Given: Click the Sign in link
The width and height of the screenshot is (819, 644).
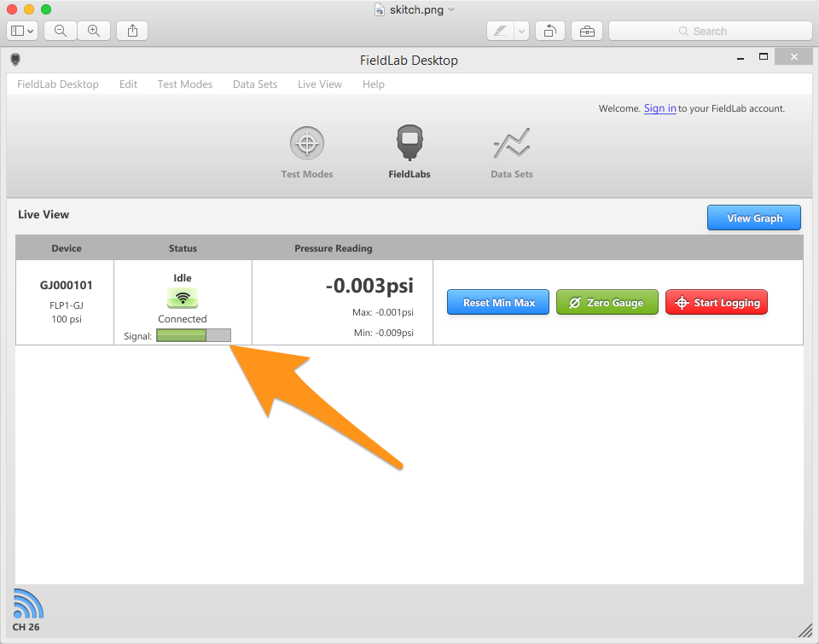Looking at the screenshot, I should pyautogui.click(x=659, y=108).
